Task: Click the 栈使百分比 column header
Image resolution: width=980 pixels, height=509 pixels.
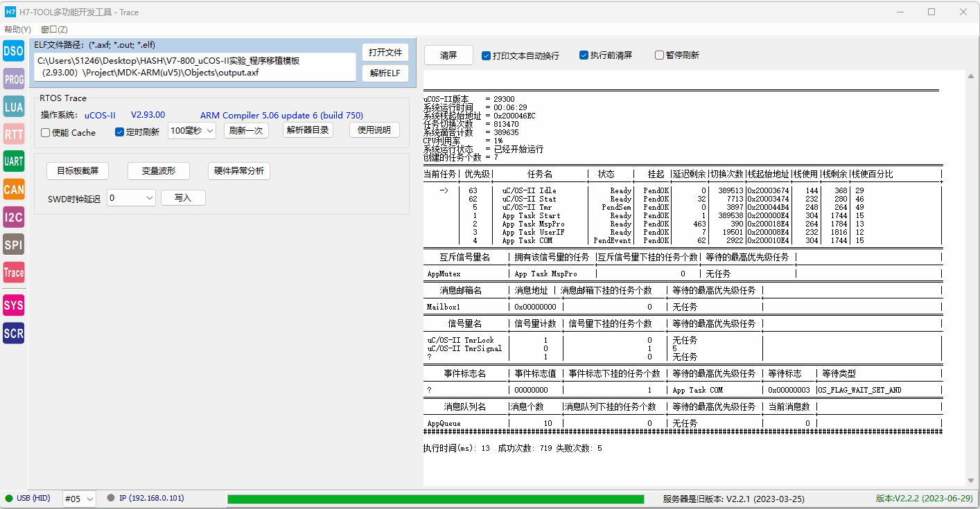Action: pos(872,174)
